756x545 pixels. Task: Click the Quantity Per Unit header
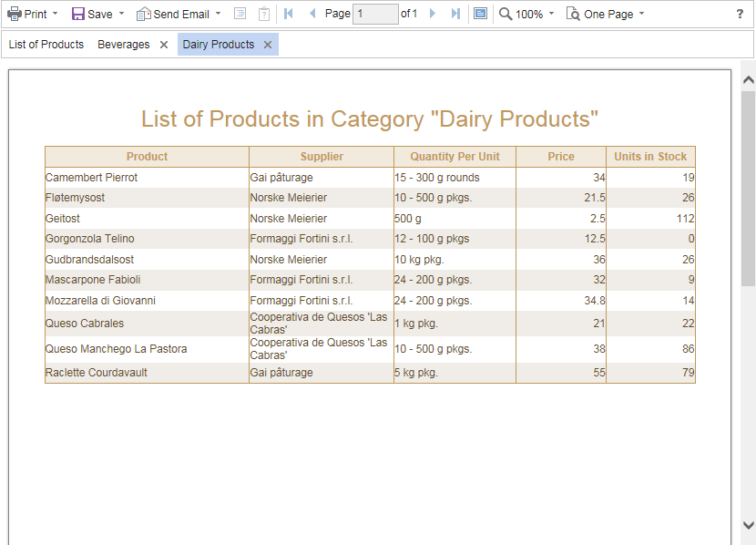[455, 157]
